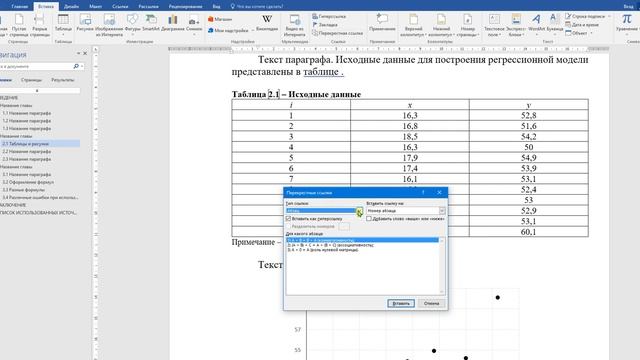This screenshot has width=640, height=360.
Task: Click the cell containing 60,1
Action: tap(529, 232)
